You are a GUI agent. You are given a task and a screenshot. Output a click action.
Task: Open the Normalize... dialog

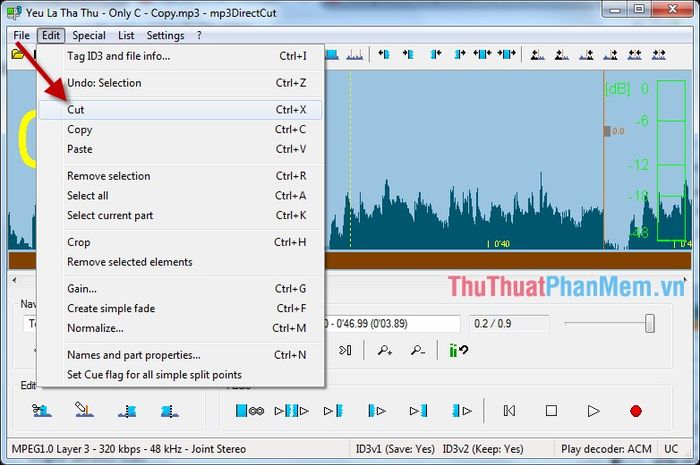180,328
